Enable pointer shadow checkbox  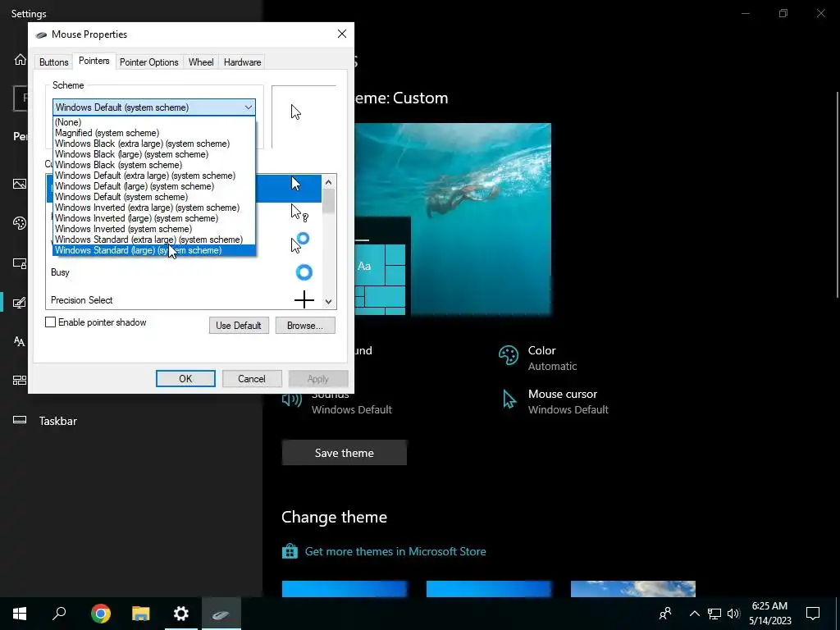pyautogui.click(x=50, y=322)
